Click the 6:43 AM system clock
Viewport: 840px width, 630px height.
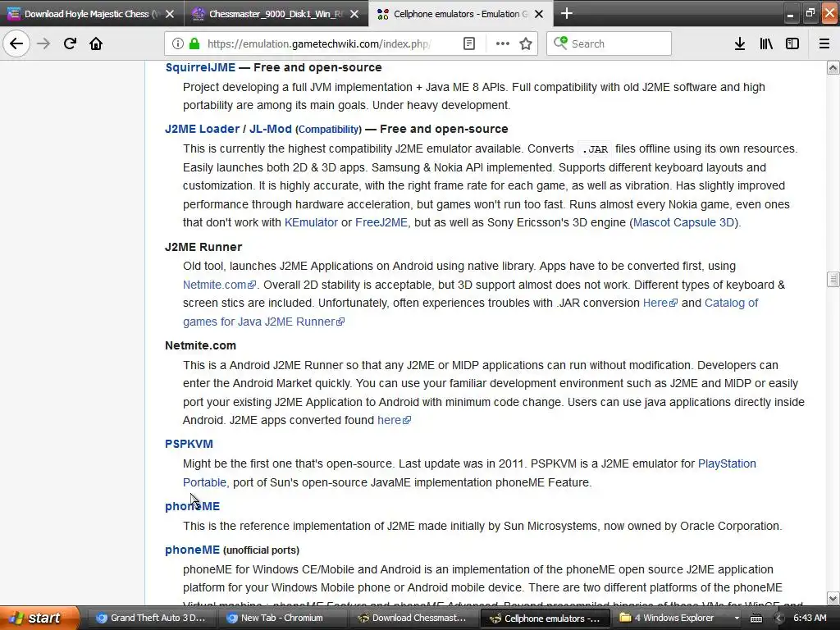click(x=810, y=618)
